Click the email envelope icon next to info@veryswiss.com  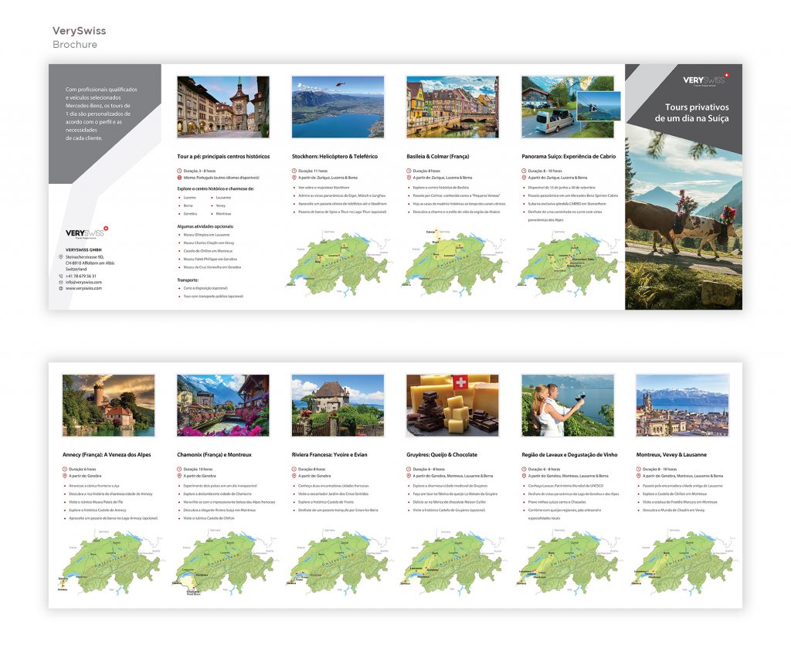[x=61, y=282]
